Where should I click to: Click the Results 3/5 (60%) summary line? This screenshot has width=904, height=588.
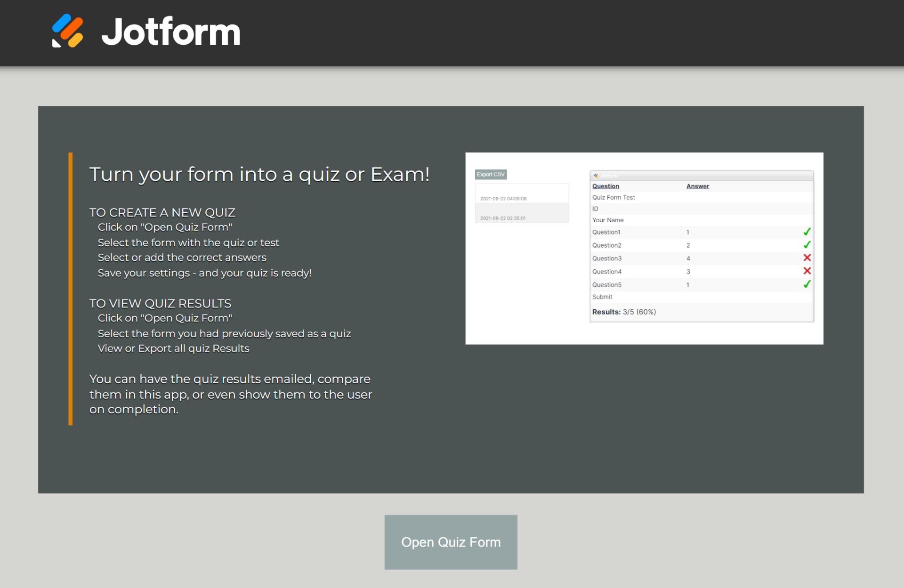(x=624, y=312)
